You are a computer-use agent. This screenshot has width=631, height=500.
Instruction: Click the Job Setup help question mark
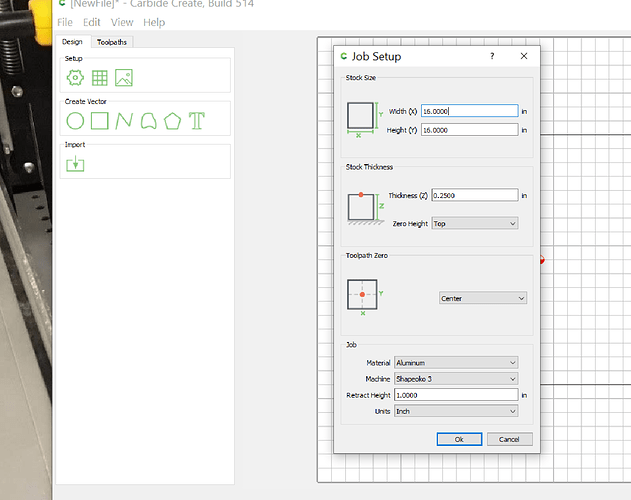492,56
